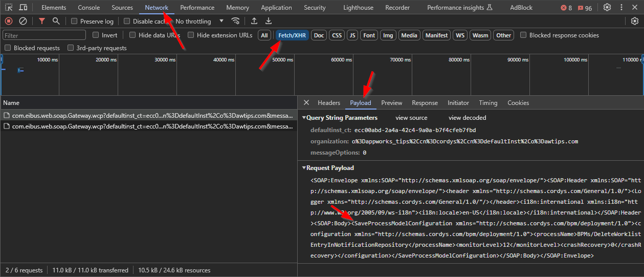Clear the network log
644x277 pixels.
point(23,21)
